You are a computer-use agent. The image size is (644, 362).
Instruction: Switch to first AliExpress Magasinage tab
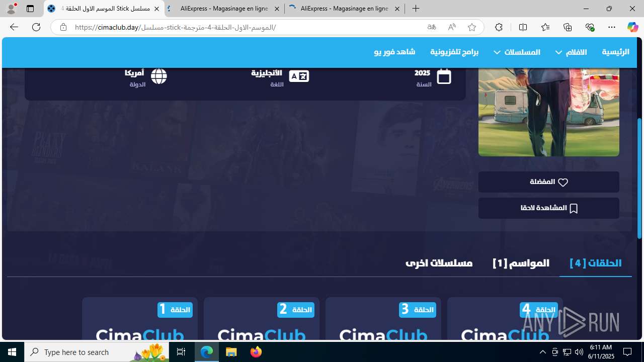click(224, 9)
